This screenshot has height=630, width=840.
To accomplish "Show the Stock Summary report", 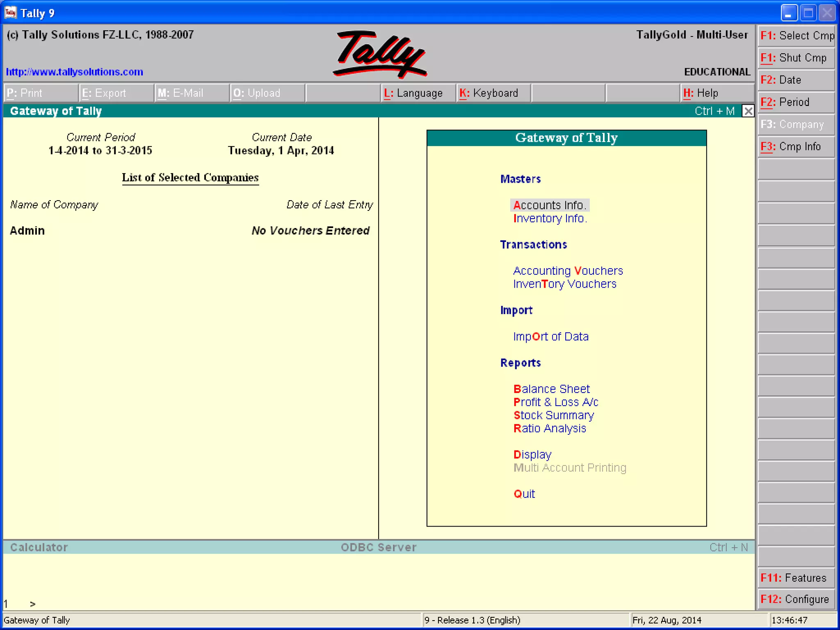I will click(553, 415).
